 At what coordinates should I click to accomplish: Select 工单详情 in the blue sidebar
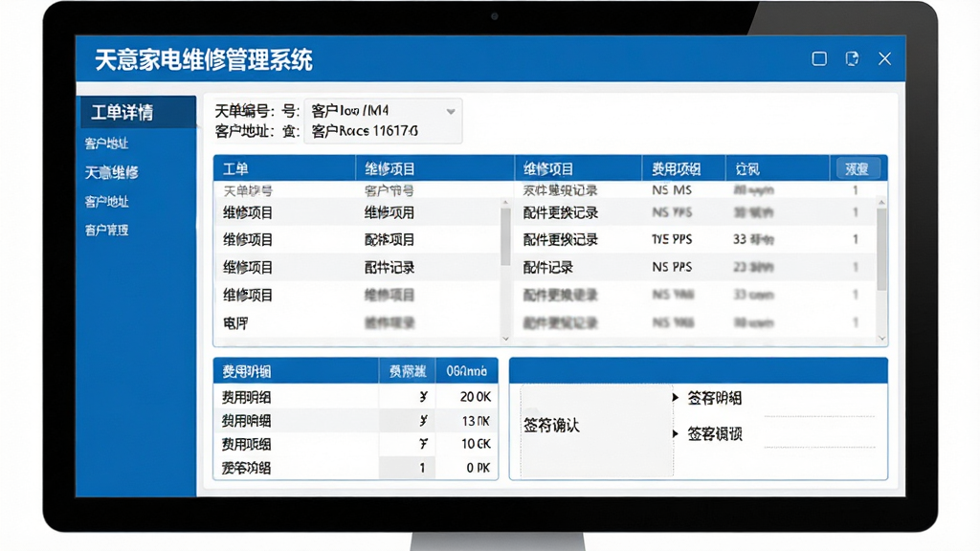click(x=138, y=113)
